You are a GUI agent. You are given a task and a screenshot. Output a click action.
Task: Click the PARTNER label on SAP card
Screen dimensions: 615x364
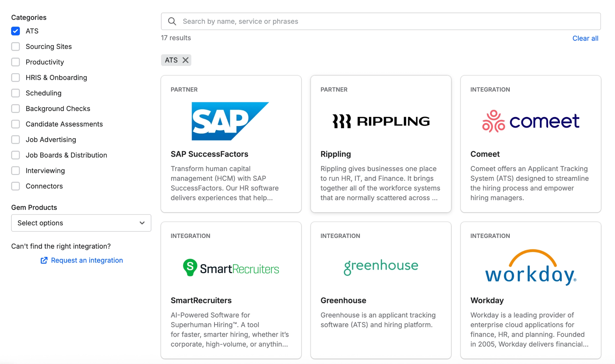point(184,89)
